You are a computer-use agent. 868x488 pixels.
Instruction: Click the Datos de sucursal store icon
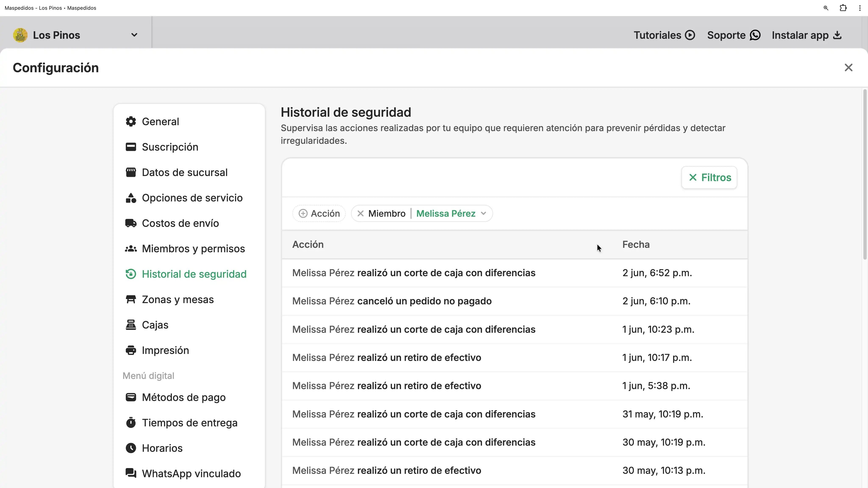click(x=131, y=172)
